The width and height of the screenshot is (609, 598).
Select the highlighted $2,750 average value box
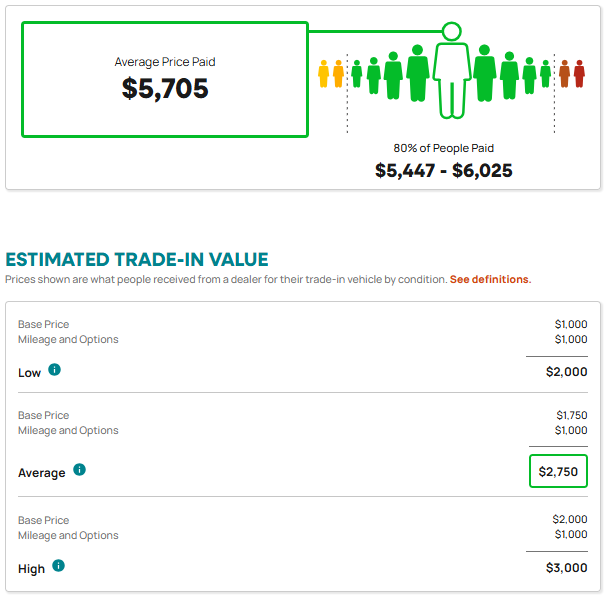[x=558, y=471]
